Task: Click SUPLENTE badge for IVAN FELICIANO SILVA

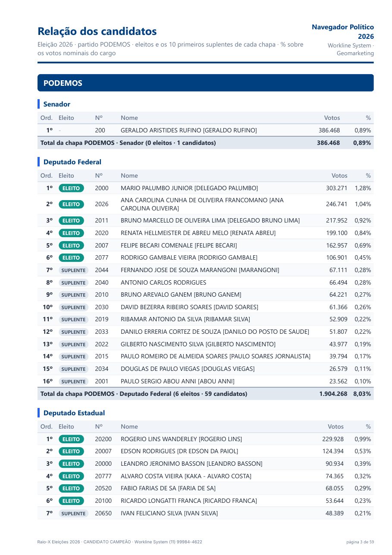Action: [x=73, y=514]
